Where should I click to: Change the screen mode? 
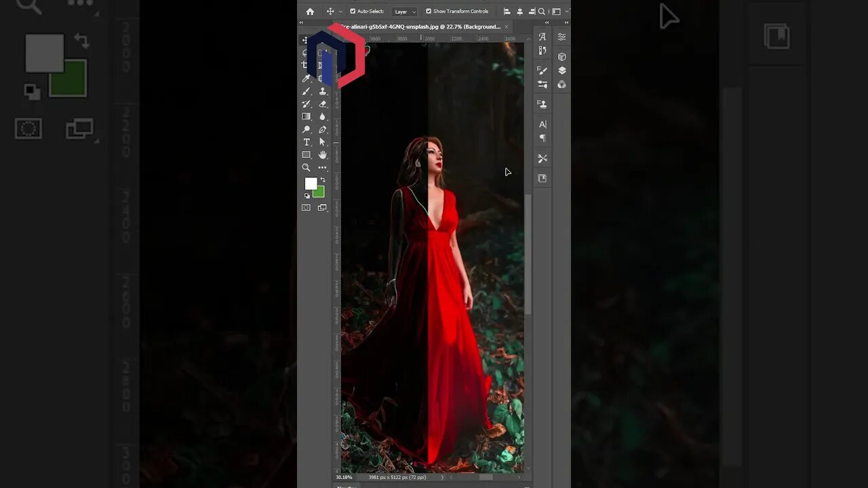pos(322,207)
